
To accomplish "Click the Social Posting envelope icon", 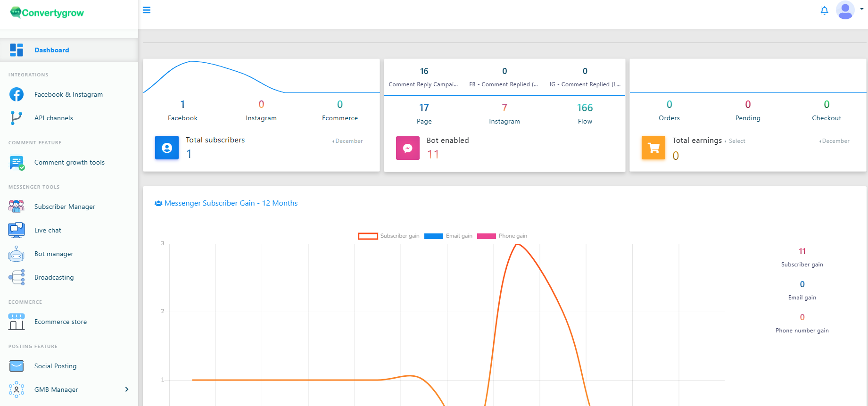I will point(17,366).
